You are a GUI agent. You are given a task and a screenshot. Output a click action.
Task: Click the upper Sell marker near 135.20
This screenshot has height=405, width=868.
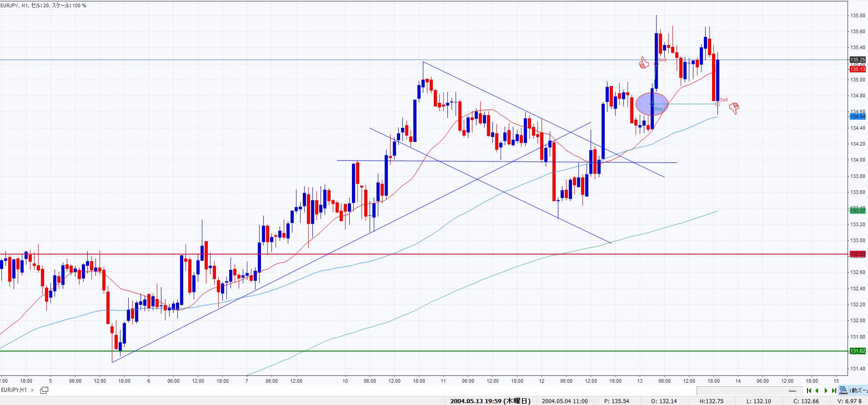pyautogui.click(x=656, y=64)
